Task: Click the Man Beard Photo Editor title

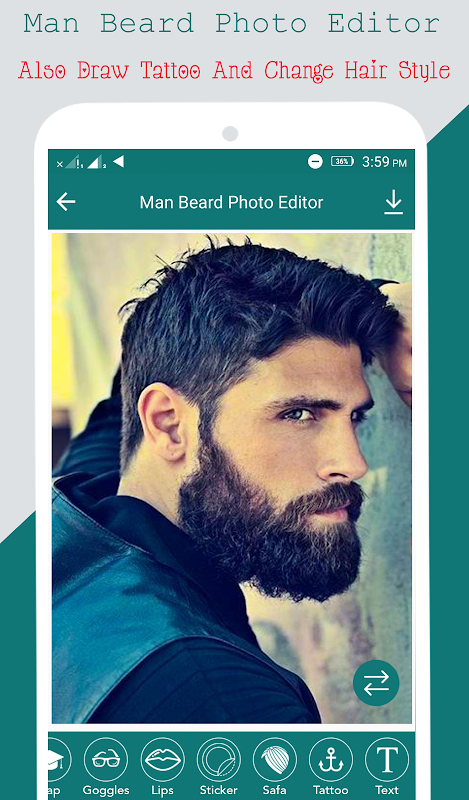Action: 231,203
